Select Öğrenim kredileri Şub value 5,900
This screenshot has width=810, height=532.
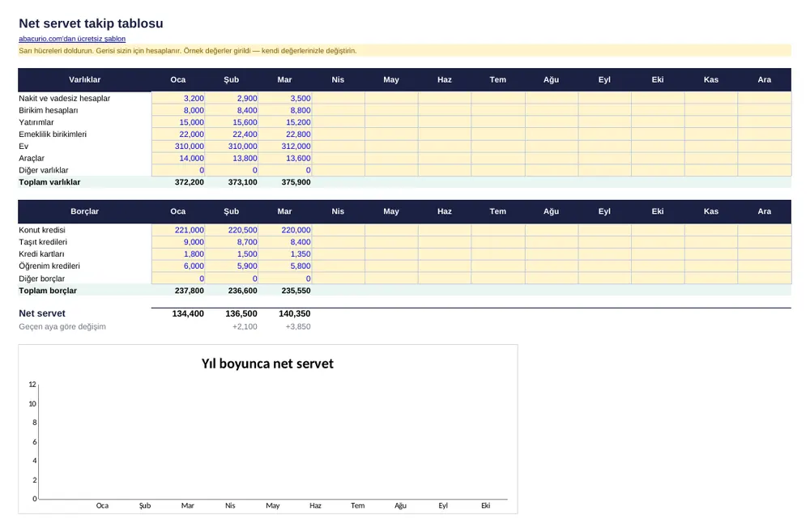[232, 266]
